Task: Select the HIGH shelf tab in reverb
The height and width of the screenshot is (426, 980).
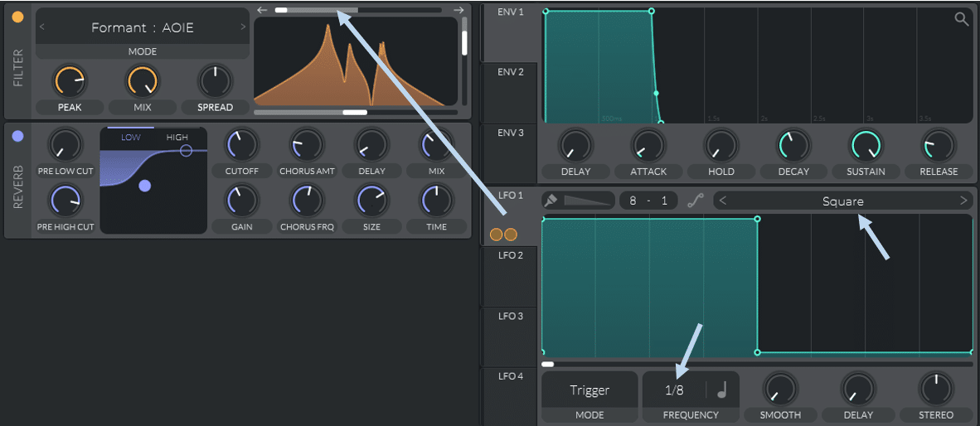Action: point(177,138)
